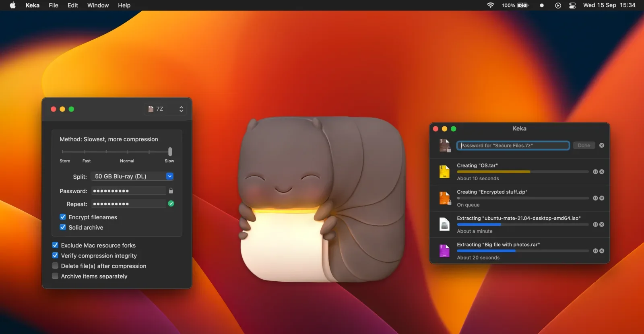This screenshot has width=644, height=334.
Task: Toggle Exclude Mac resource forks
Action: (55, 245)
